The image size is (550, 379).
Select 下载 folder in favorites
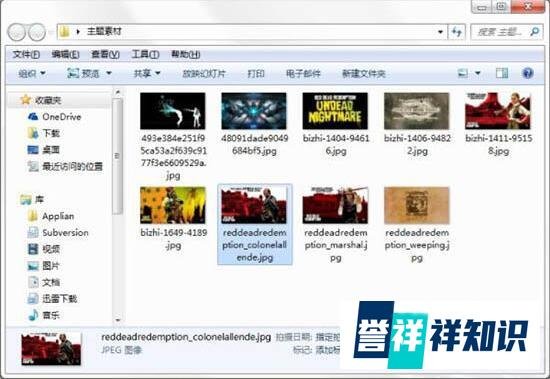click(43, 133)
